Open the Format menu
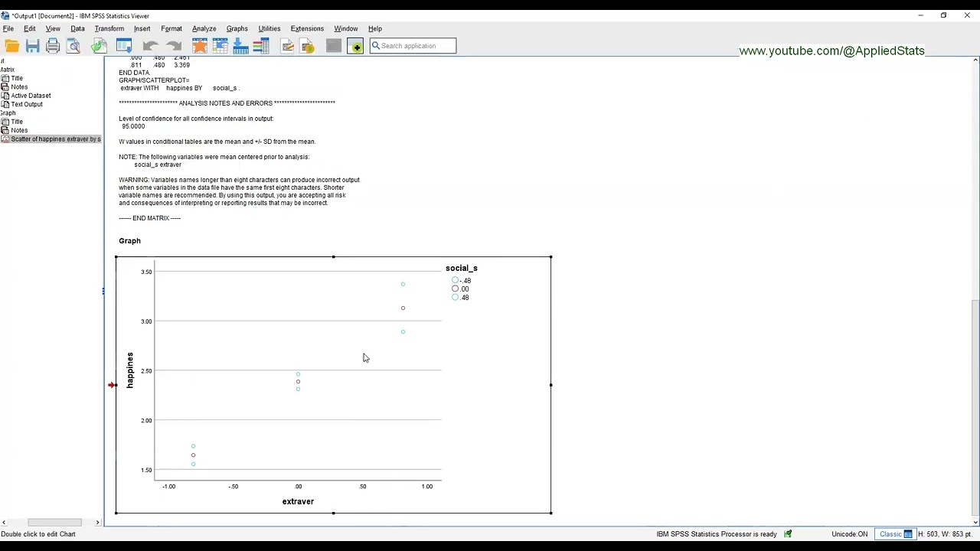980x551 pixels. (x=171, y=28)
